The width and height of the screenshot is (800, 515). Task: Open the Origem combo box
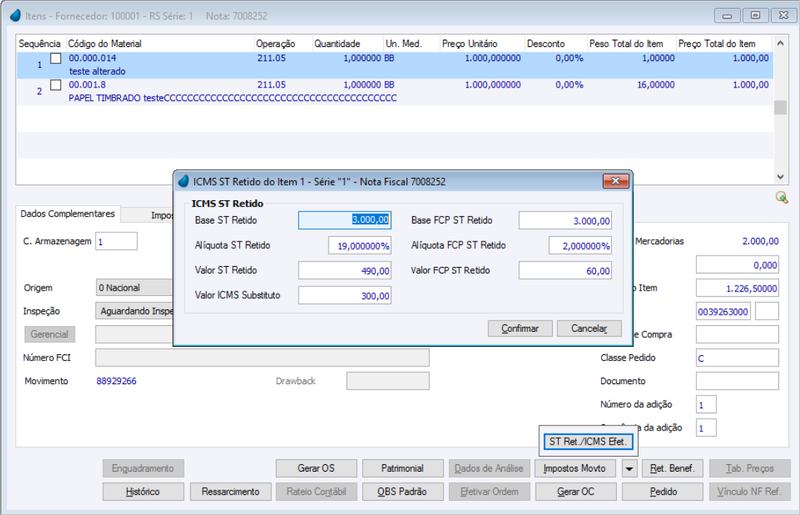click(134, 288)
